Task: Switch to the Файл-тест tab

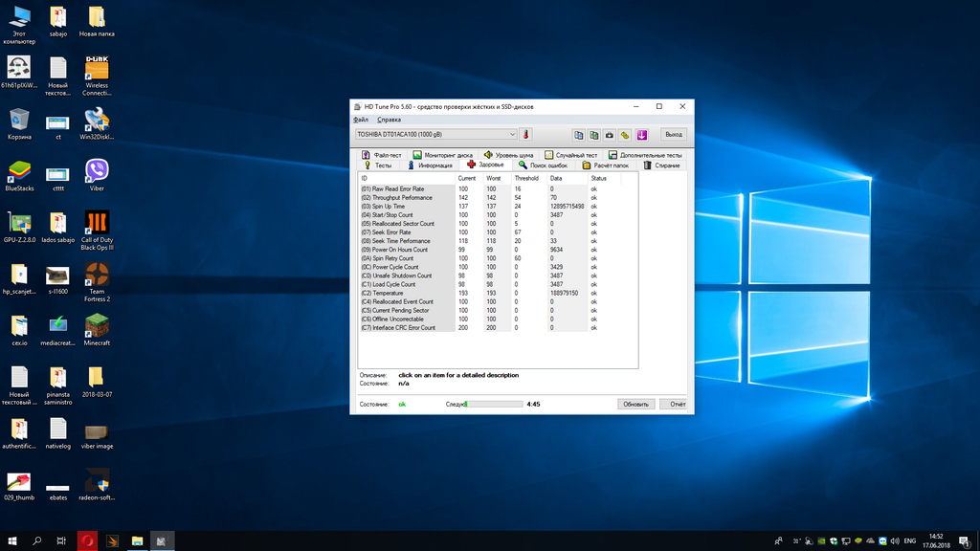Action: (381, 155)
